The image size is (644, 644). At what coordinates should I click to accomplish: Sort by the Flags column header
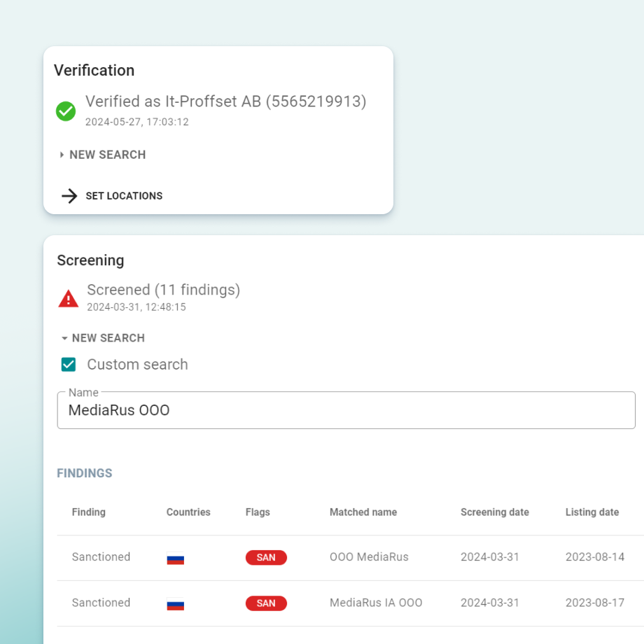pyautogui.click(x=258, y=512)
